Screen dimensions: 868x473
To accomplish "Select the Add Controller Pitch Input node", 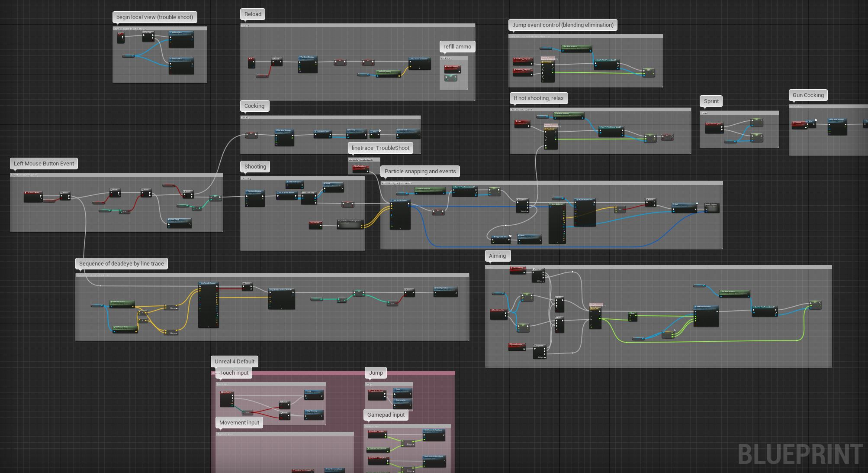I will coord(434,460).
